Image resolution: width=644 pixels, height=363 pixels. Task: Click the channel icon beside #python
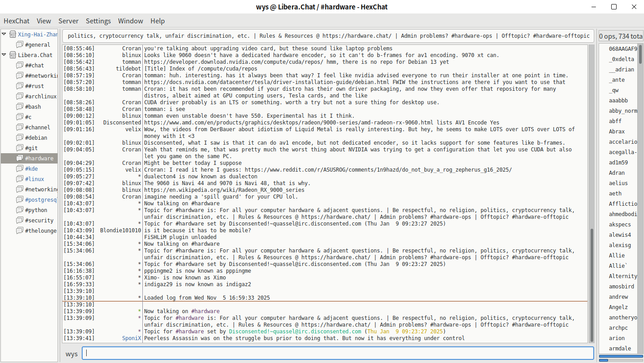pos(19,210)
